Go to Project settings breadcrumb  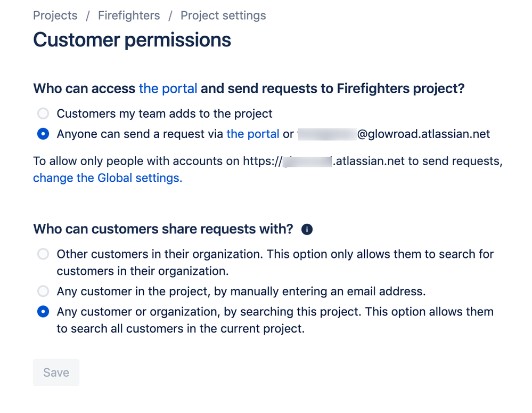pos(223,15)
